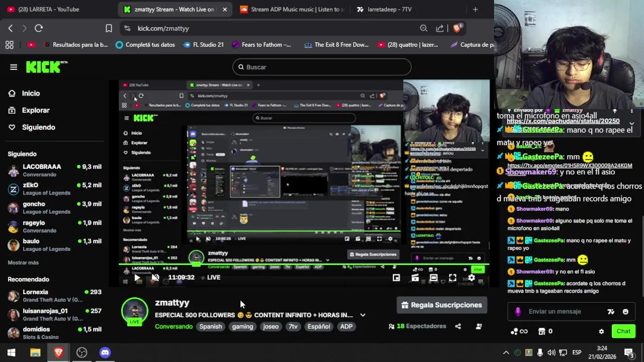This screenshot has width=644, height=362.
Task: Open the channel points infinity icon
Action: (519, 331)
